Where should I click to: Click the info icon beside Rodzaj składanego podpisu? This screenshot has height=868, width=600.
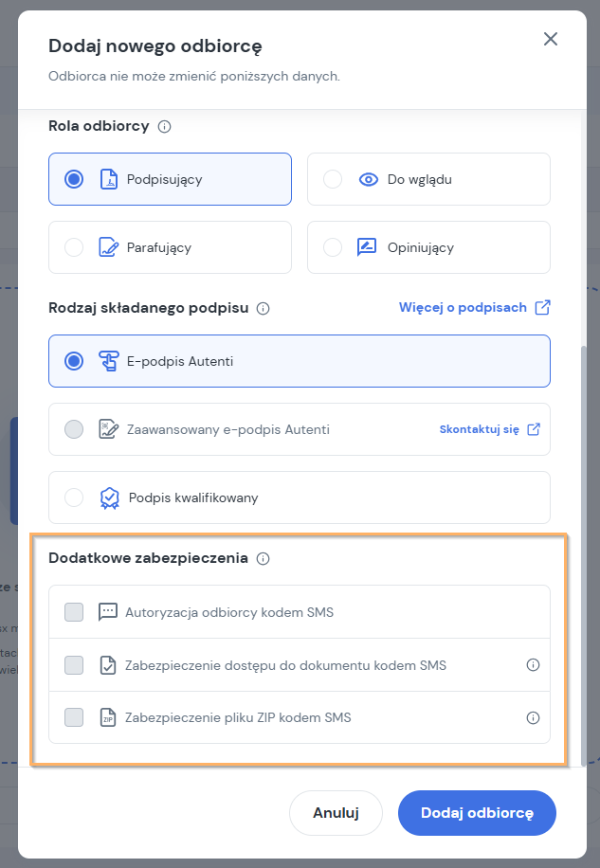[264, 308]
